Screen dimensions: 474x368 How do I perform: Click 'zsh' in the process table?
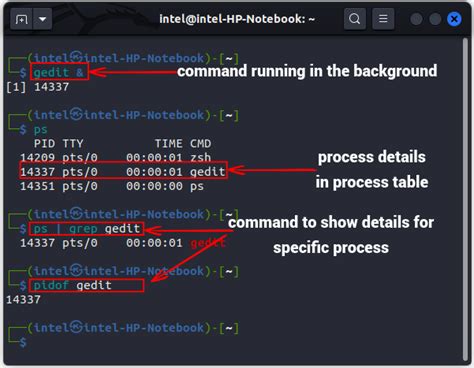[x=200, y=158]
